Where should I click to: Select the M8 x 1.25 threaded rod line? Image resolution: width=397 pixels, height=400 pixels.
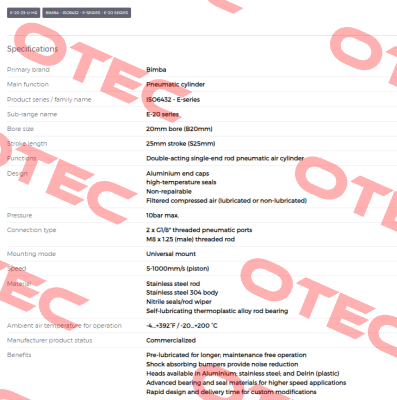click(x=190, y=239)
